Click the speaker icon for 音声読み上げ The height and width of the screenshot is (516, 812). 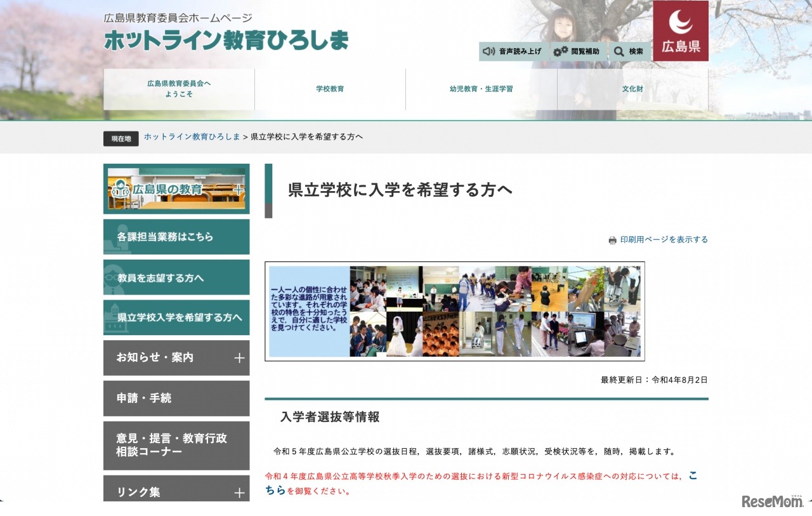pos(488,51)
